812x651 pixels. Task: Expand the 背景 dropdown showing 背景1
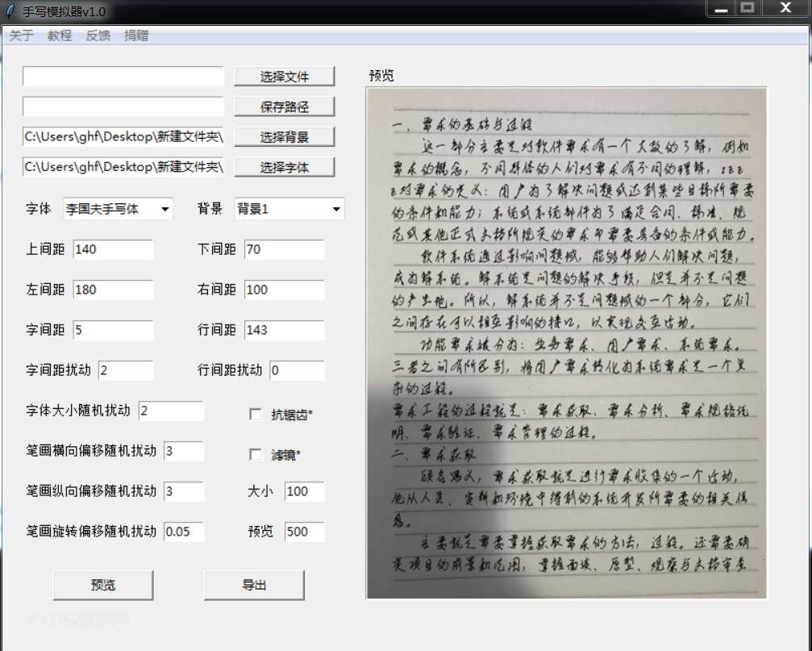tap(289, 209)
